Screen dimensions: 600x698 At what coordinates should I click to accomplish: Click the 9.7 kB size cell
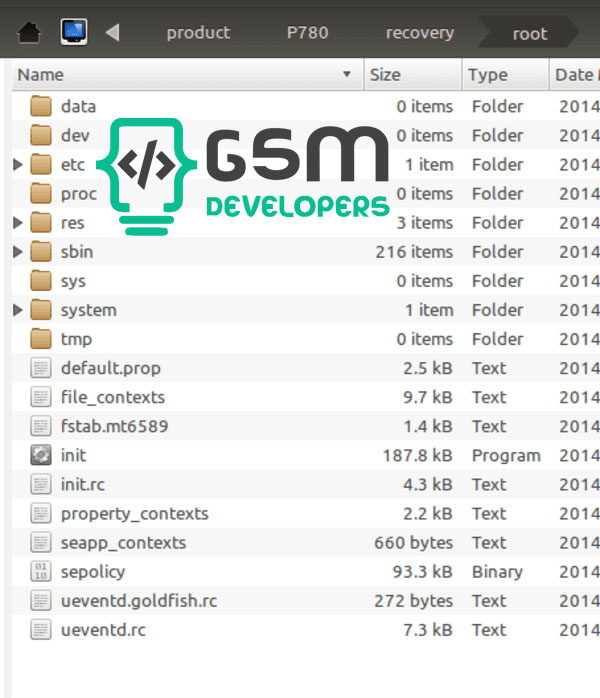[x=428, y=397]
